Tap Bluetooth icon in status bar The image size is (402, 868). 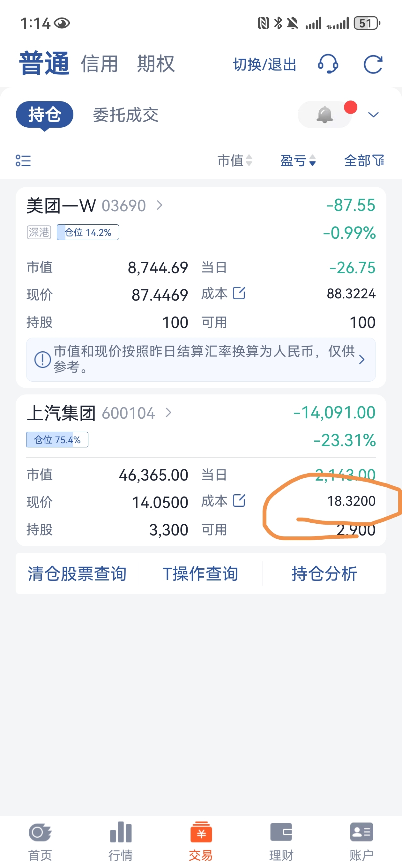pos(278,23)
